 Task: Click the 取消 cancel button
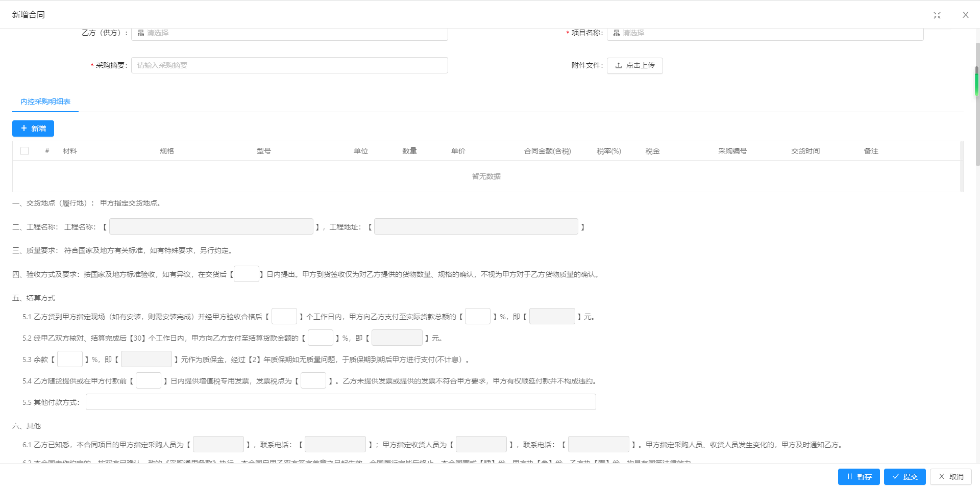(951, 477)
